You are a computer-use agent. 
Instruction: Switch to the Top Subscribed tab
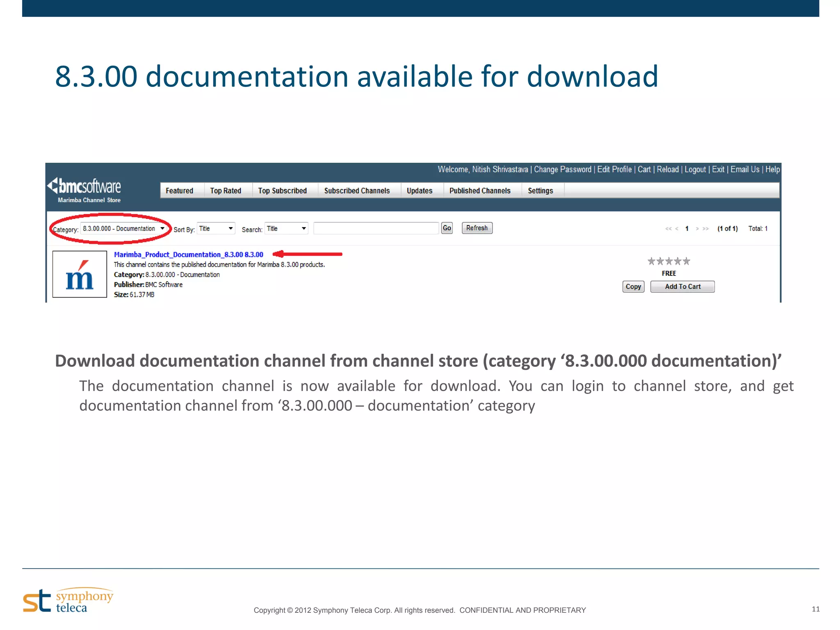(283, 191)
